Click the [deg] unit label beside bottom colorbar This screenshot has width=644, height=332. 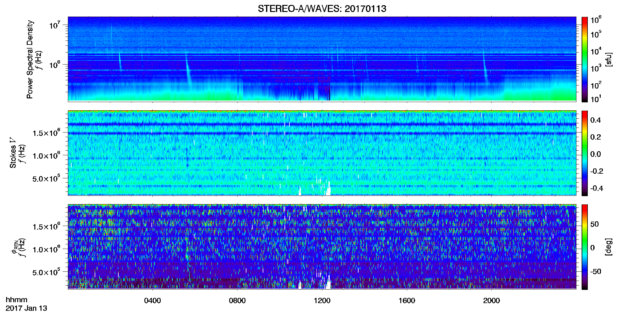point(608,247)
